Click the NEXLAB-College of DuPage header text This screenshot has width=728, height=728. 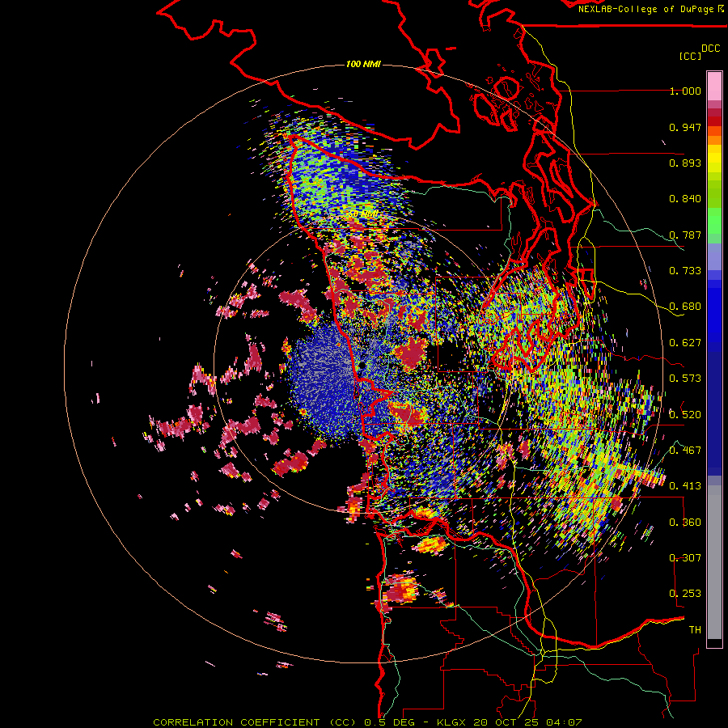pos(646,9)
